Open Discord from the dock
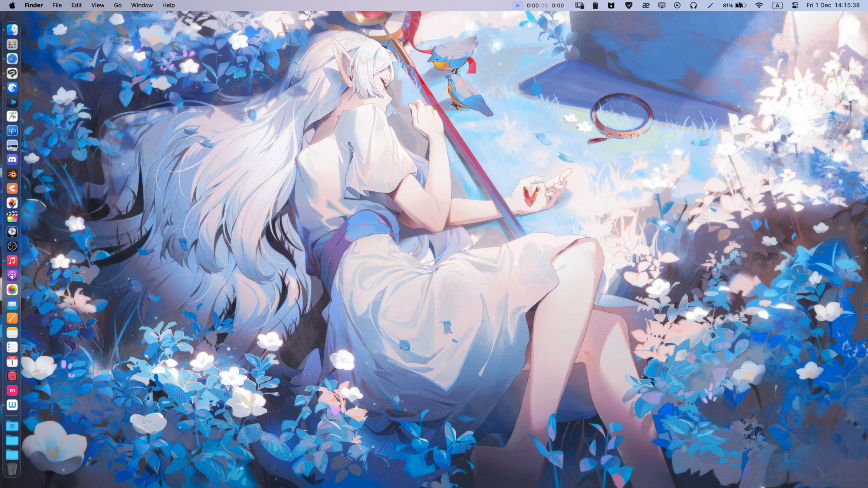The image size is (868, 488). tap(12, 160)
